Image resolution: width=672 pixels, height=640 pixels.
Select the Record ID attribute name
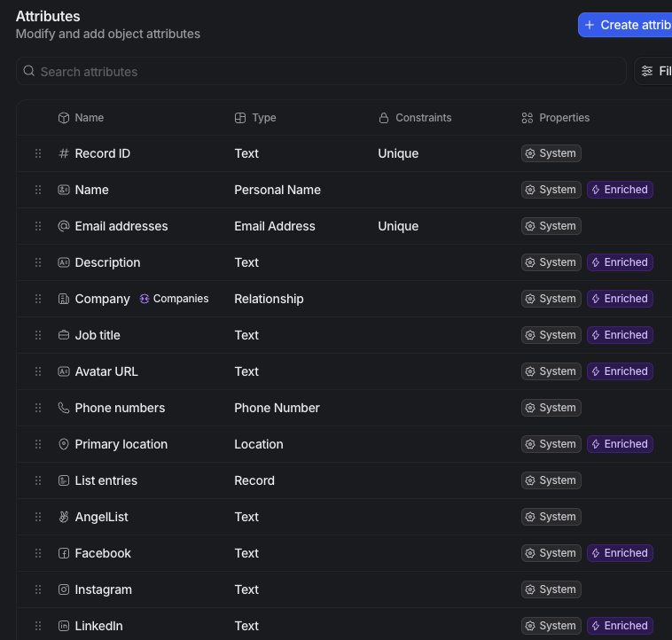click(103, 153)
